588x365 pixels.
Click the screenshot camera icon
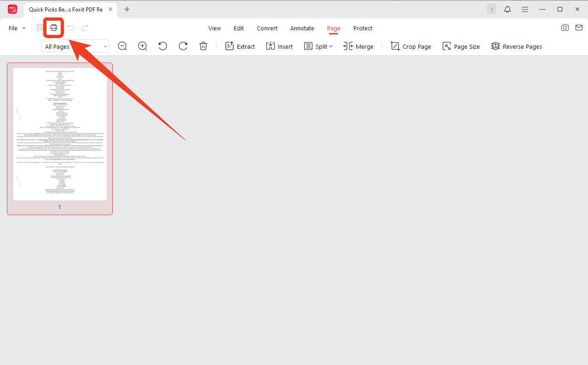(565, 28)
